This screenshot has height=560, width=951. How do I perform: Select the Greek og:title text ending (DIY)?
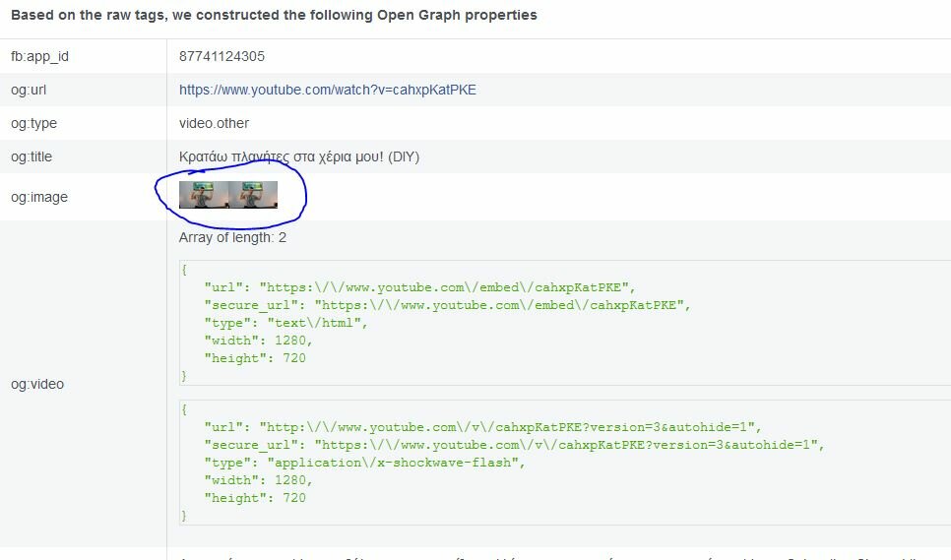click(299, 156)
